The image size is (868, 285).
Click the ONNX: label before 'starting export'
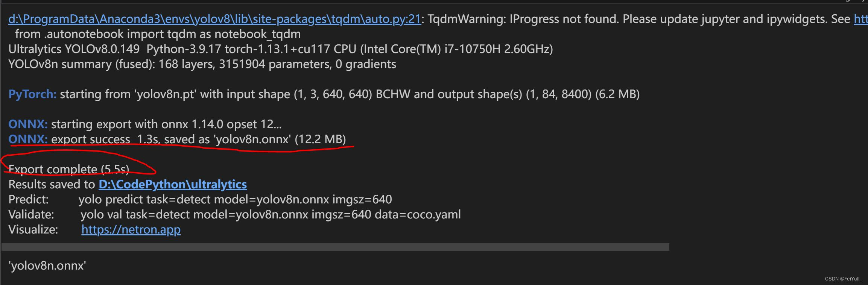28,124
